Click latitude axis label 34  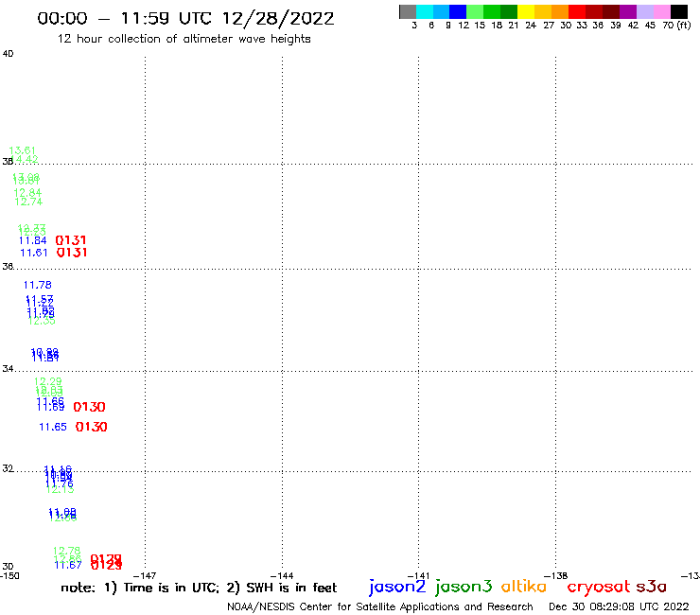point(8,369)
